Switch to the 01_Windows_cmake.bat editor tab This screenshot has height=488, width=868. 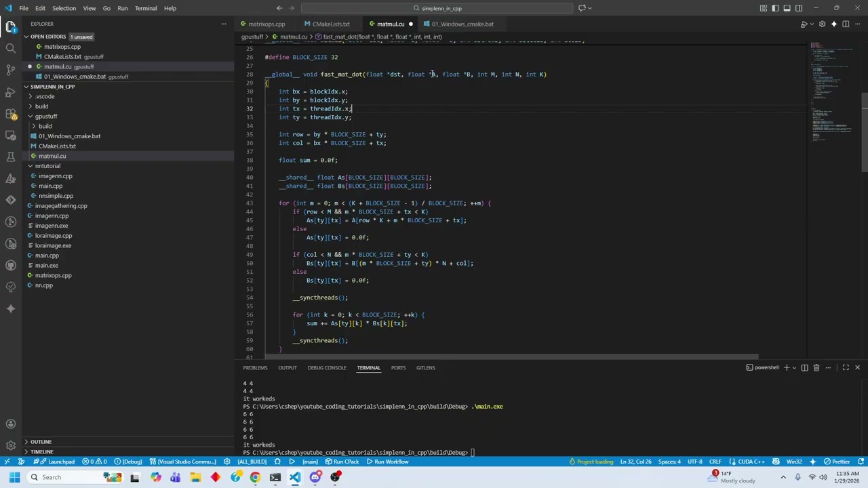(x=462, y=24)
